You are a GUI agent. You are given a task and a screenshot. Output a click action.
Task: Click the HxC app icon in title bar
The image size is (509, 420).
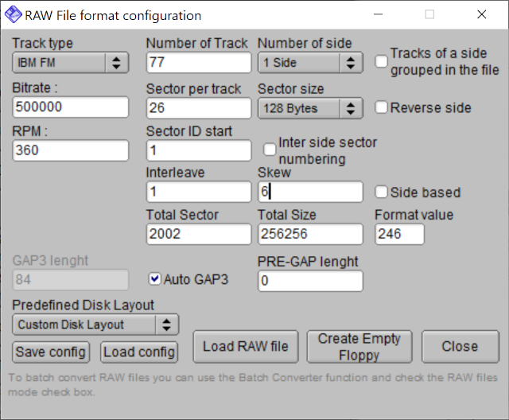click(x=13, y=15)
